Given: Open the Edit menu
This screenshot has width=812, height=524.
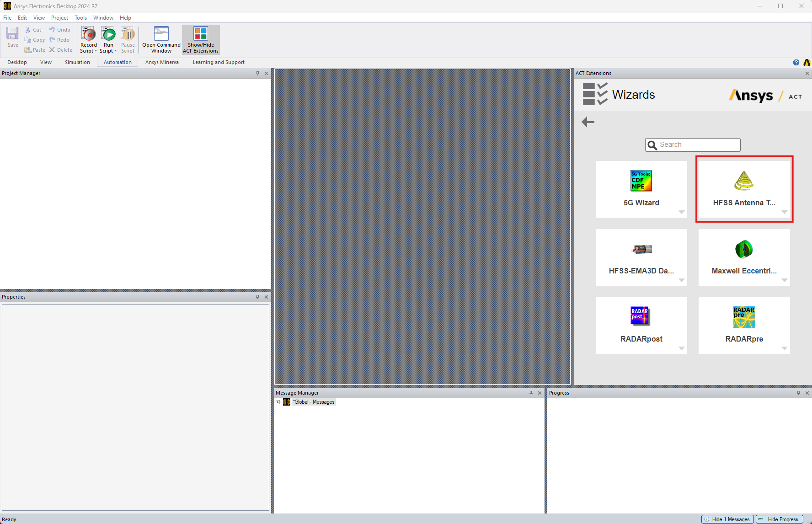Looking at the screenshot, I should 22,18.
